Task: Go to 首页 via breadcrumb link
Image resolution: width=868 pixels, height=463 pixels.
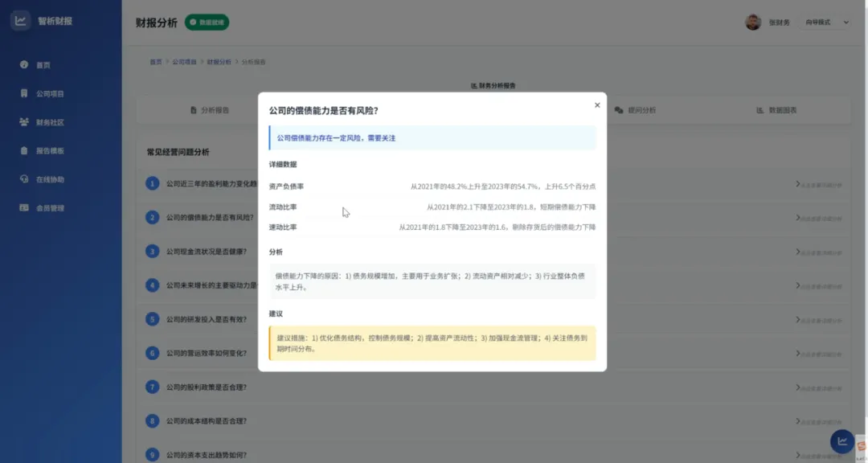Action: (x=156, y=62)
